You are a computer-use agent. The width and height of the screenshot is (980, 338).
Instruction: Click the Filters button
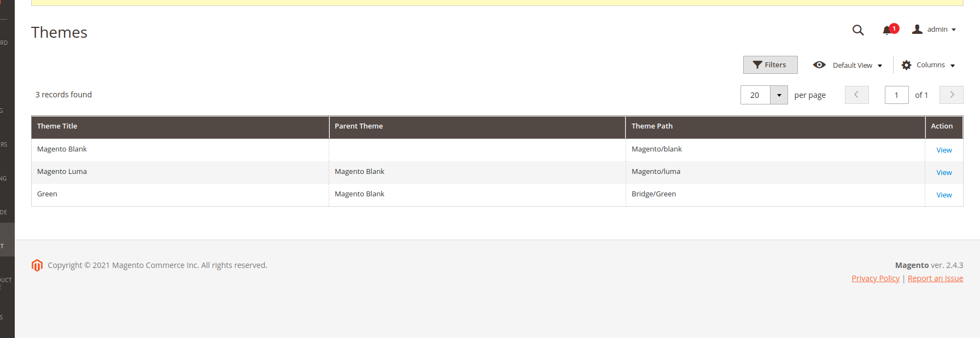coord(770,65)
